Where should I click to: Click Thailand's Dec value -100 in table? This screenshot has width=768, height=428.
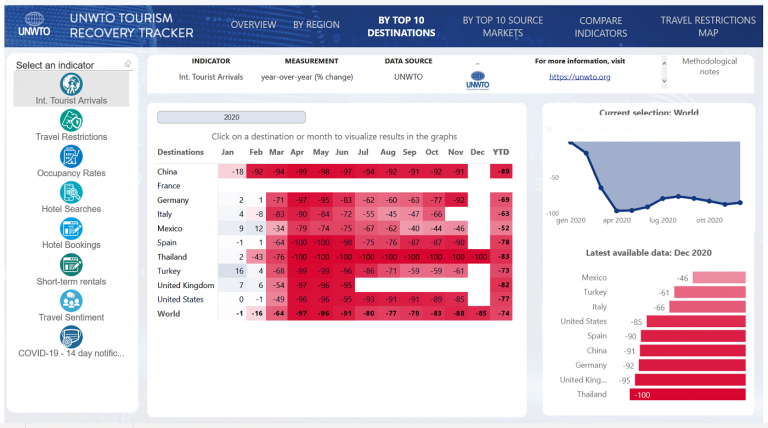[479, 257]
